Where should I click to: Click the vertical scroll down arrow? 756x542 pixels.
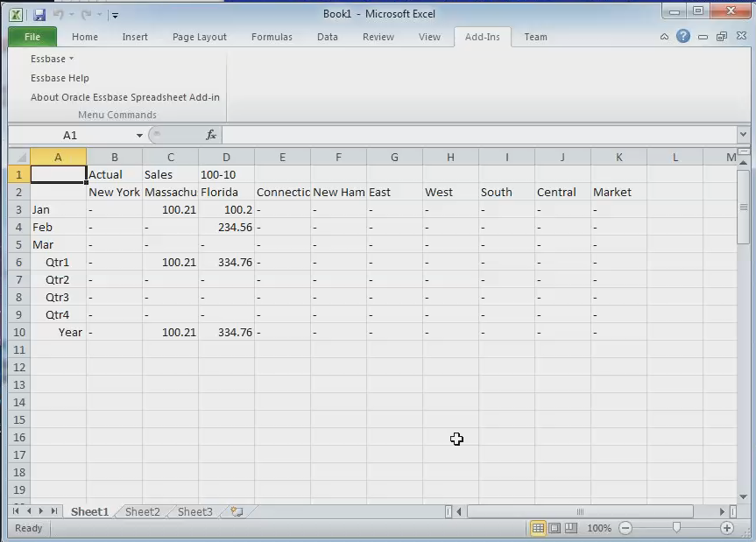(743, 496)
